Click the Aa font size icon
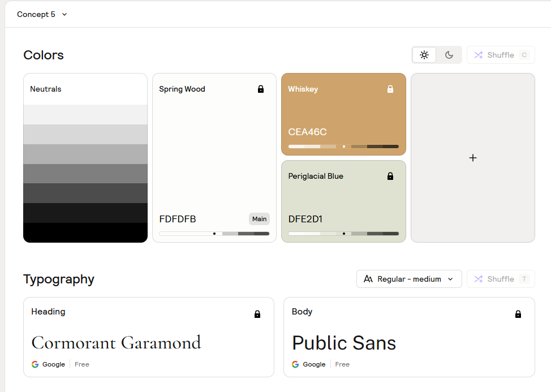Image resolution: width=551 pixels, height=392 pixels. (x=368, y=279)
